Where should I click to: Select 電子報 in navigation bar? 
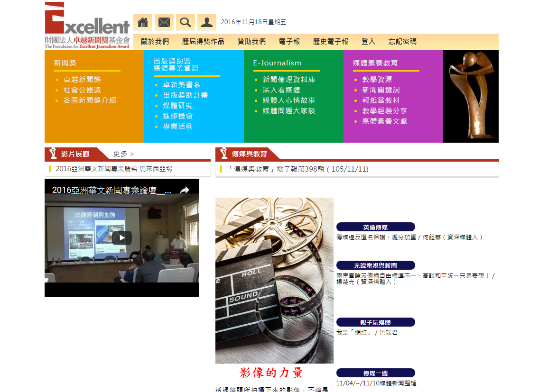pos(289,42)
